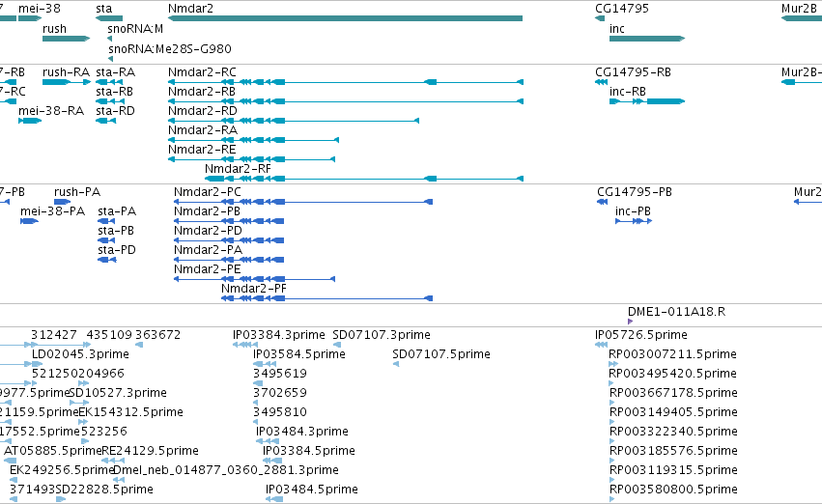Click the 3702659 EST label
The image size is (822, 504).
coord(280,393)
